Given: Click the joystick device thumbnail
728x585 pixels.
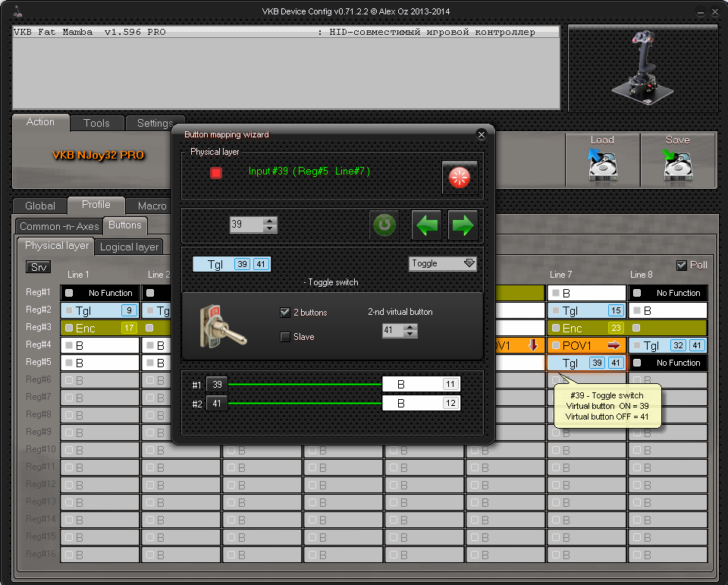Looking at the screenshot, I should point(642,68).
